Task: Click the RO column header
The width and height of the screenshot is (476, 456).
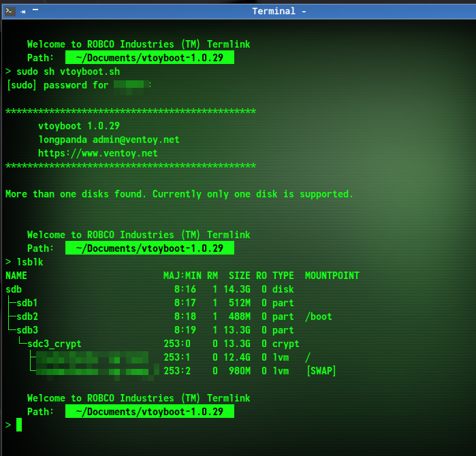Action: [261, 276]
